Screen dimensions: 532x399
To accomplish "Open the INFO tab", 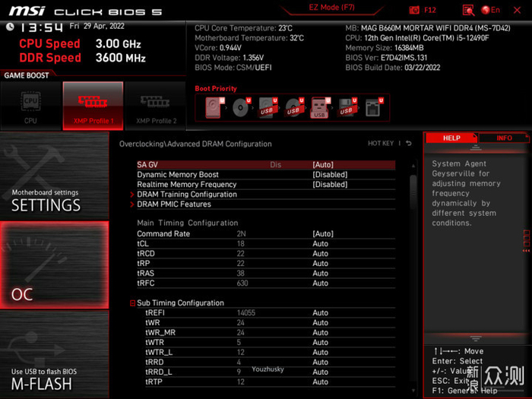I will pos(504,138).
